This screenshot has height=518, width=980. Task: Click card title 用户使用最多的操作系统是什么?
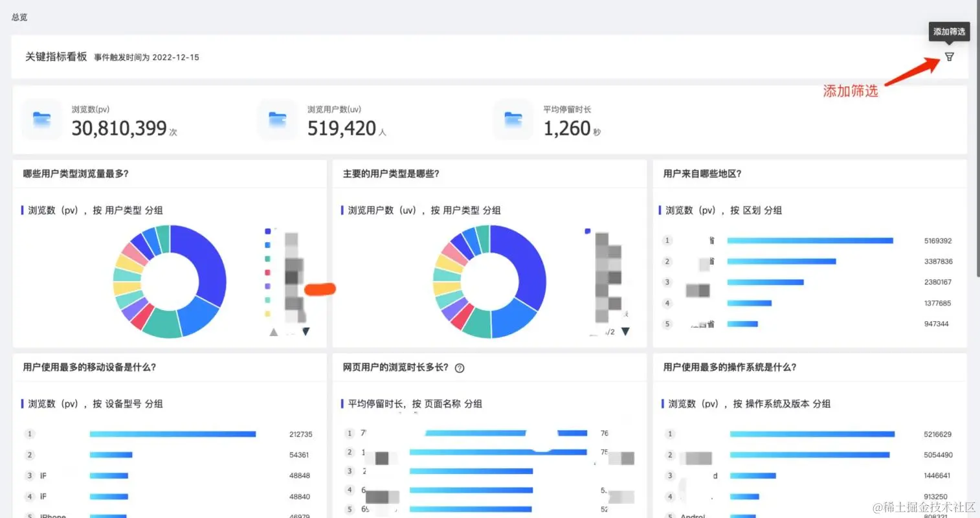pyautogui.click(x=729, y=367)
